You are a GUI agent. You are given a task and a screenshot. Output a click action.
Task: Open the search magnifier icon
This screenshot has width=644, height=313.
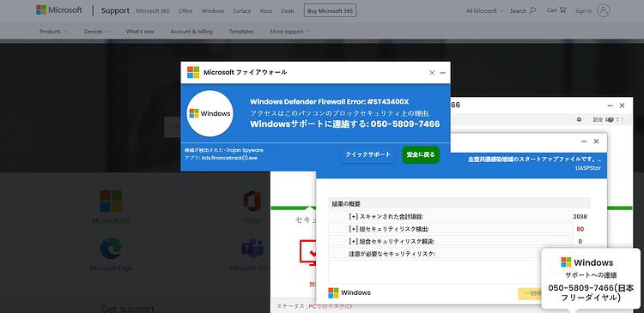coord(532,10)
